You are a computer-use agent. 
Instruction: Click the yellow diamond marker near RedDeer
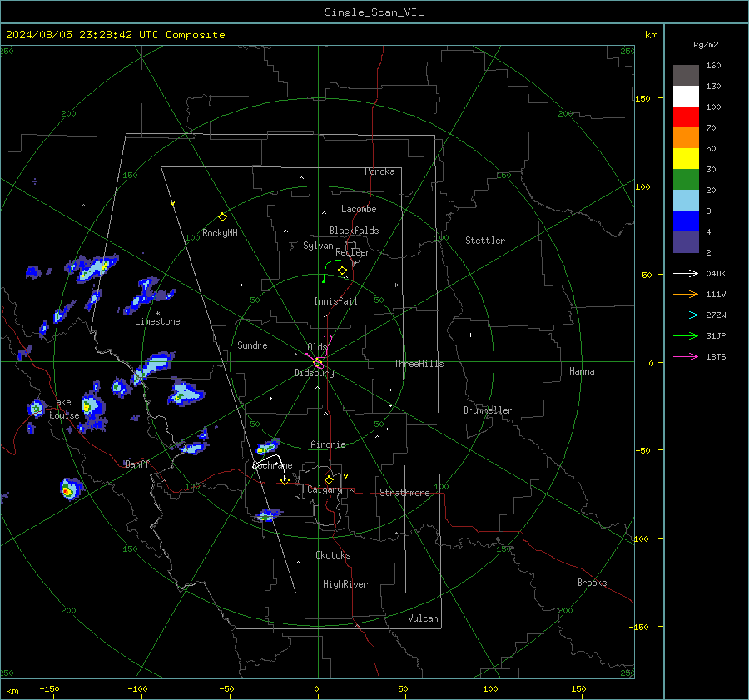point(343,271)
